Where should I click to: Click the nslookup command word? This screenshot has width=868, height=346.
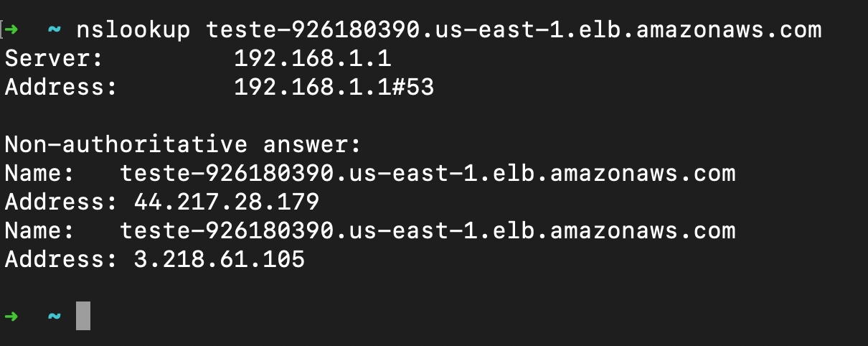pos(133,30)
